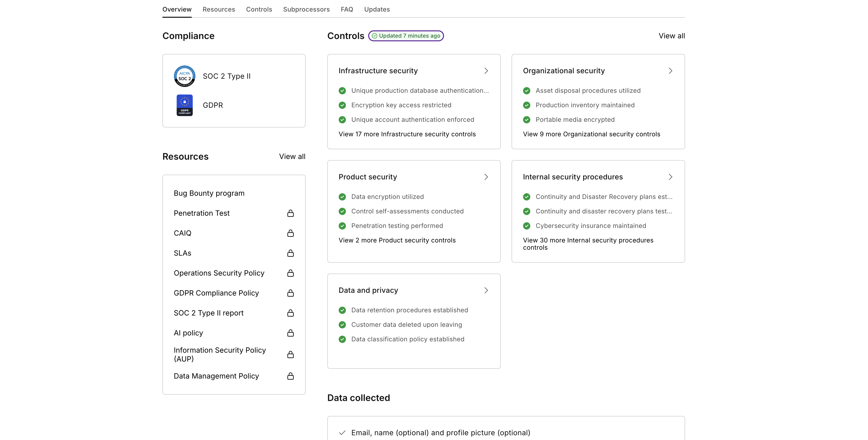The image size is (868, 440).
Task: Click the checkmark beside Portable media encrypted
Action: [527, 120]
